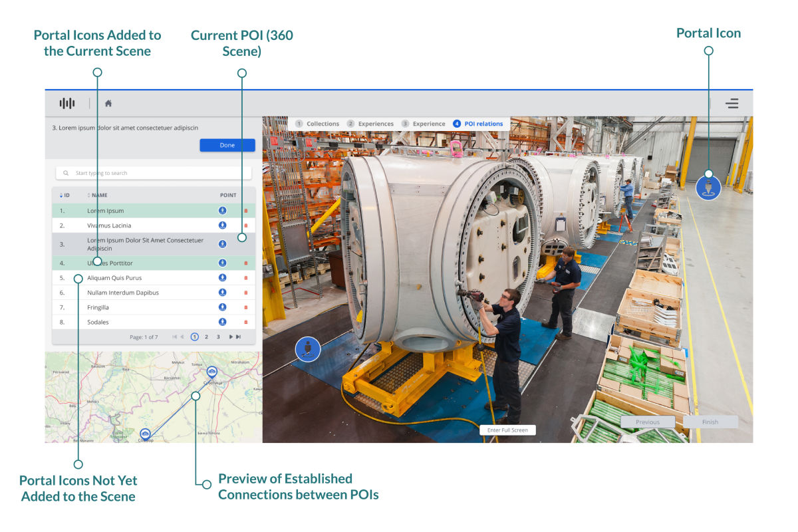Click the magnifier icon in the search box
The height and width of the screenshot is (532, 798).
coord(66,173)
